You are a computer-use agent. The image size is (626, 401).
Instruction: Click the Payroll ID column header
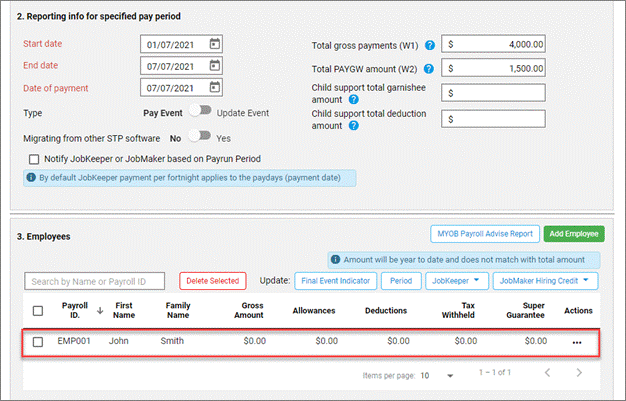(75, 310)
